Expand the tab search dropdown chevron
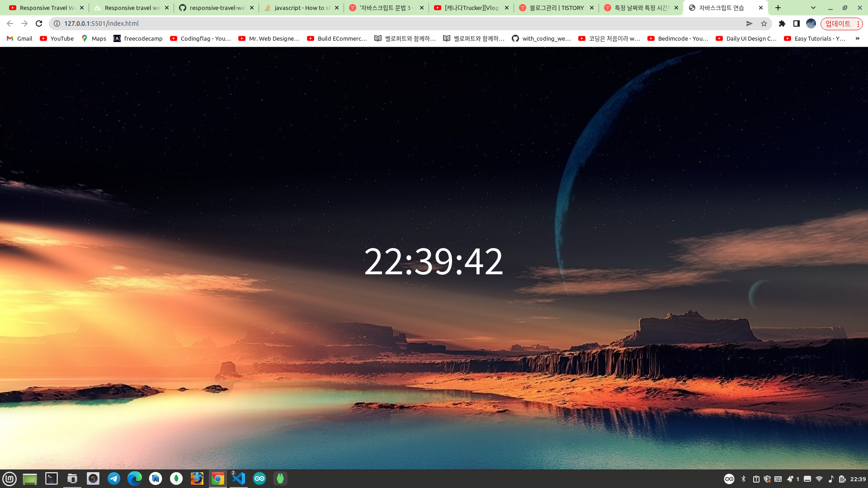The width and height of the screenshot is (868, 488). [813, 8]
